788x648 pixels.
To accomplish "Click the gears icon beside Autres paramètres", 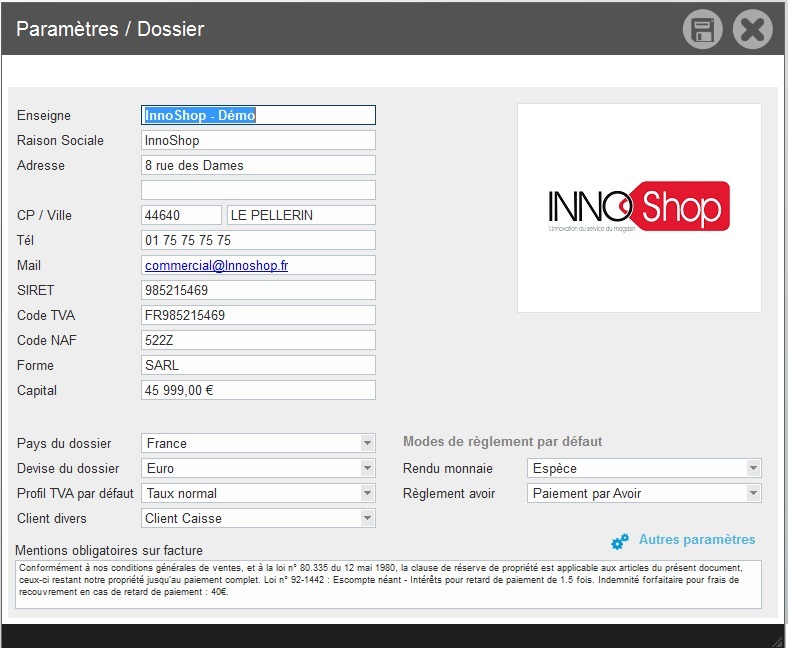I will click(x=620, y=541).
